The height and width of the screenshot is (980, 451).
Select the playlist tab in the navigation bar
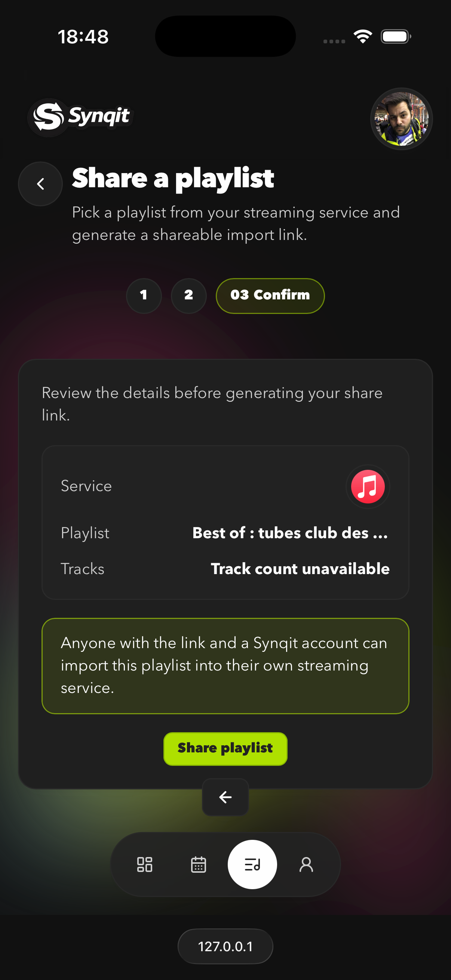(x=252, y=865)
